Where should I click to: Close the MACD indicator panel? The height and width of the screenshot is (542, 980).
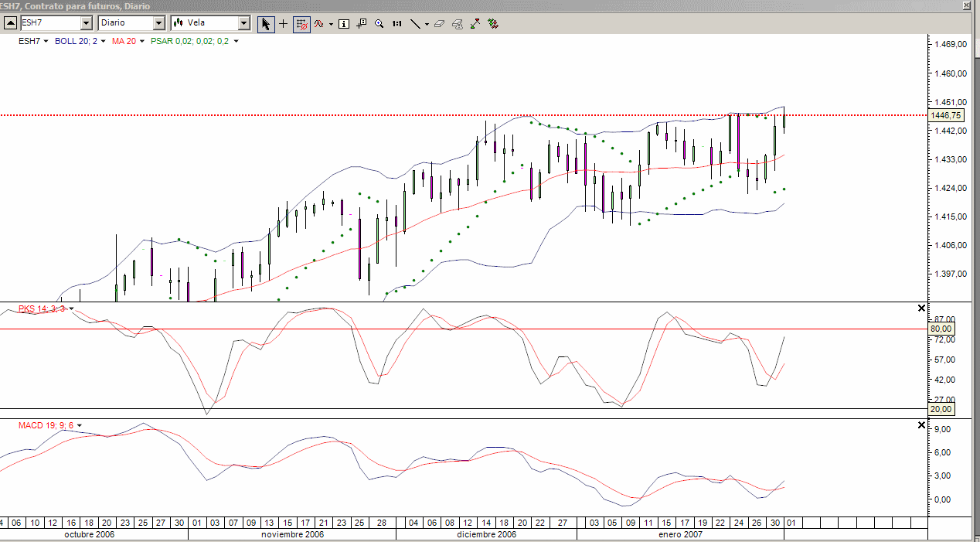[920, 425]
